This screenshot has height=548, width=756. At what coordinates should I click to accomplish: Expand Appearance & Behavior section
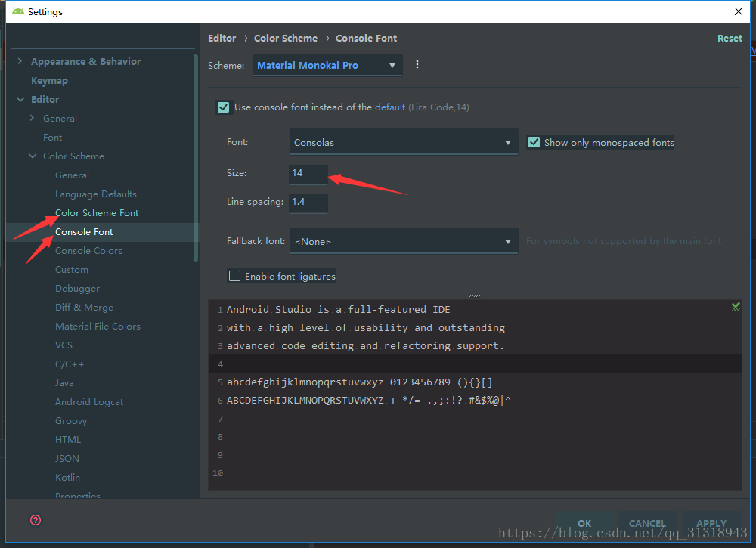[x=20, y=61]
